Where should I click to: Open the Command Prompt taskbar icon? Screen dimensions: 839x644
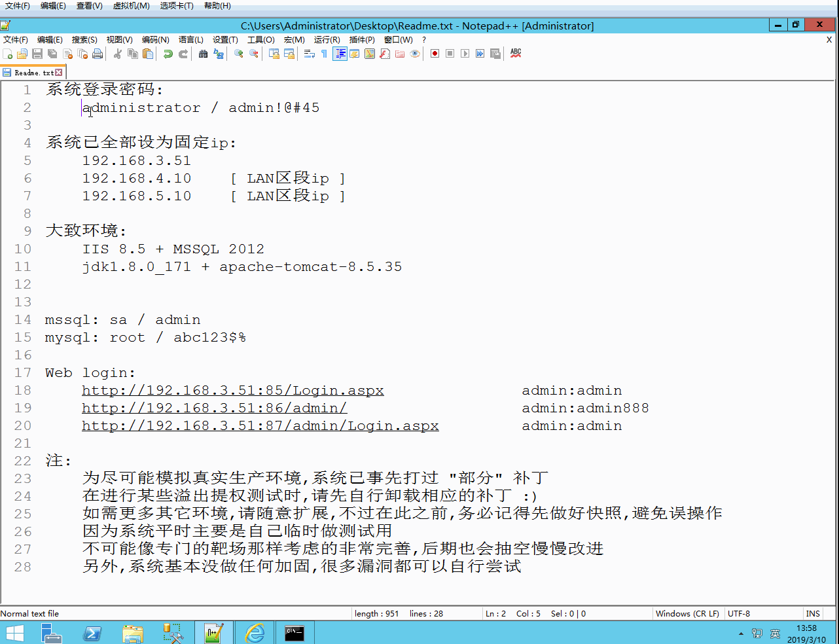coord(295,633)
